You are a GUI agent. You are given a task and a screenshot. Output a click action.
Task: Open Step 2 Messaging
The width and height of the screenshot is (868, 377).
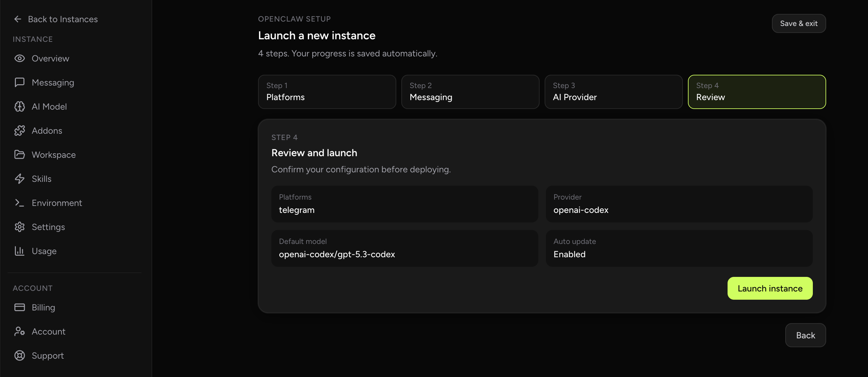470,92
